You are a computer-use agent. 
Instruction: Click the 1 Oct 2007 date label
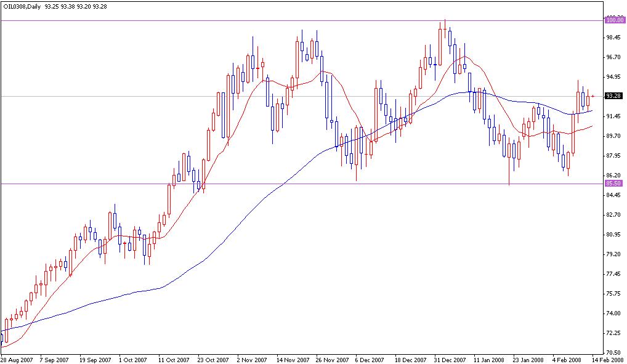click(x=133, y=360)
